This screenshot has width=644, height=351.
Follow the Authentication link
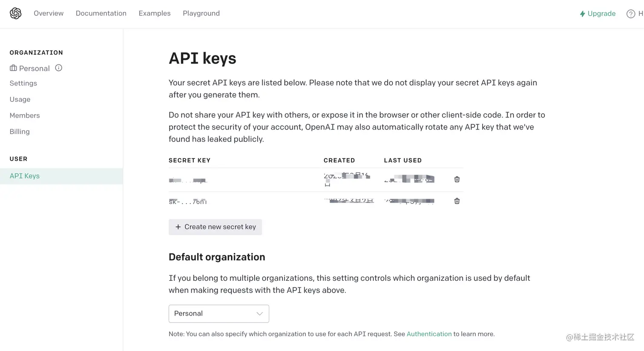pyautogui.click(x=429, y=334)
